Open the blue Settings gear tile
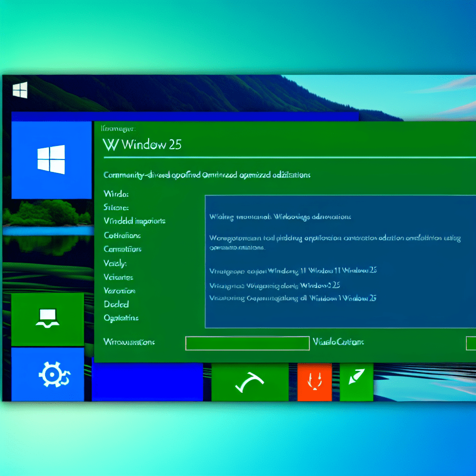Viewport: 476px width, 476px height. [x=47, y=374]
